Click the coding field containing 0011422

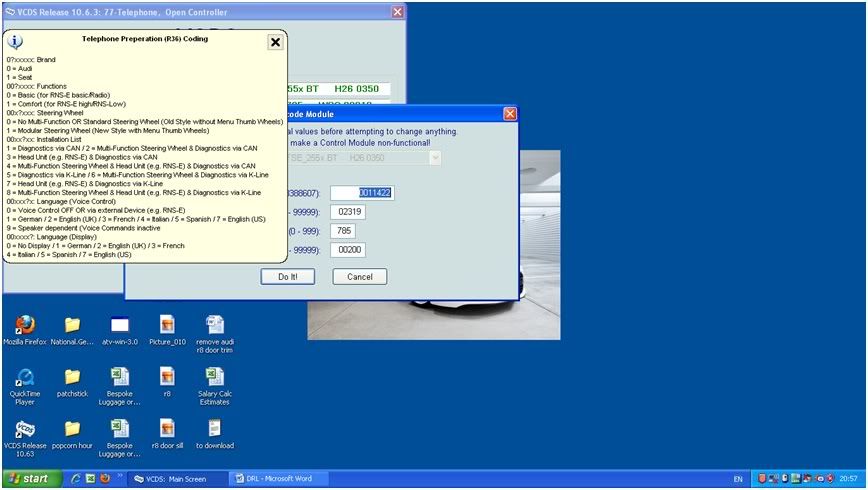tap(362, 192)
